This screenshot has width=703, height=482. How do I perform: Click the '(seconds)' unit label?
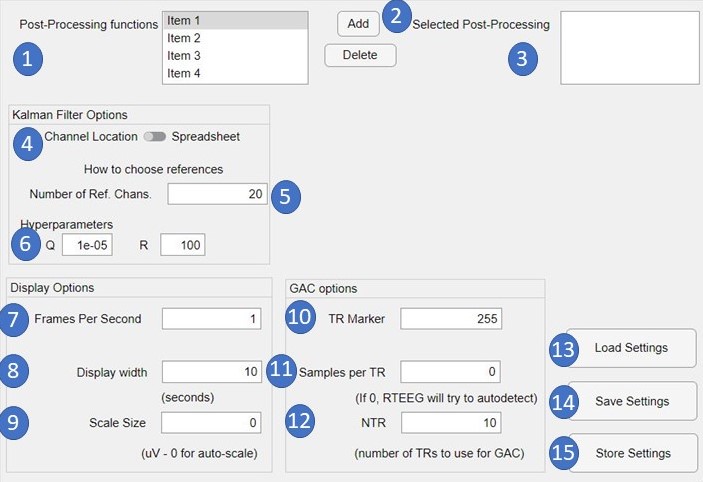pyautogui.click(x=188, y=397)
